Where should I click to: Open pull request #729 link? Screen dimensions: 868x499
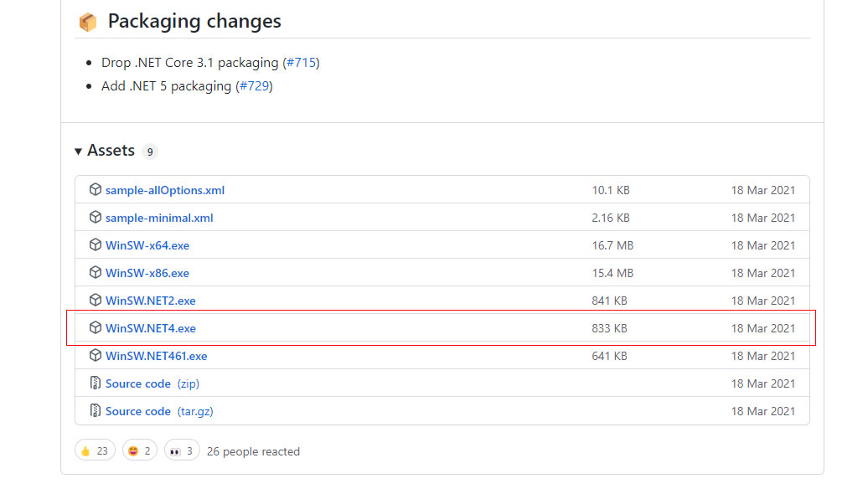click(254, 86)
